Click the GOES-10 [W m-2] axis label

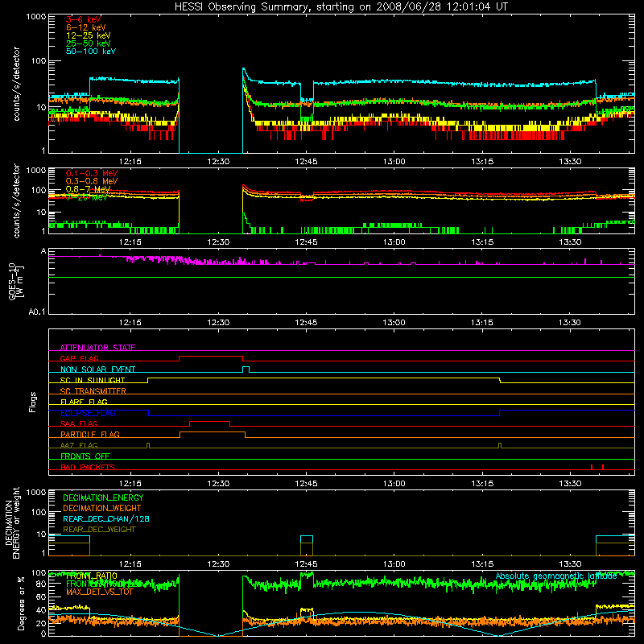pos(15,281)
